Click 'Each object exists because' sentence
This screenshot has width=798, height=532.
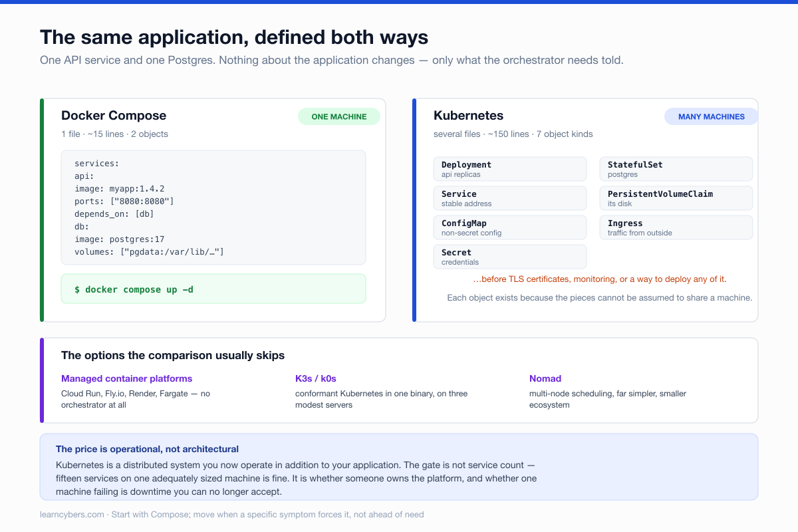click(600, 297)
